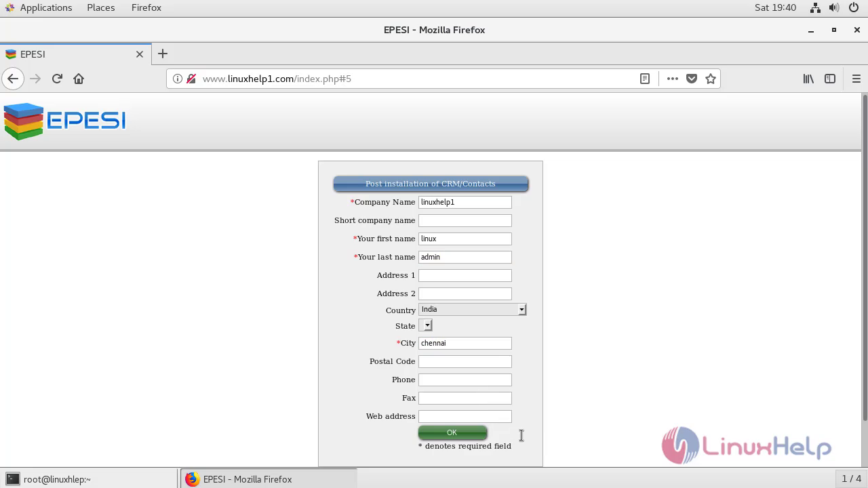Show site information icon in URL bar

(x=177, y=79)
